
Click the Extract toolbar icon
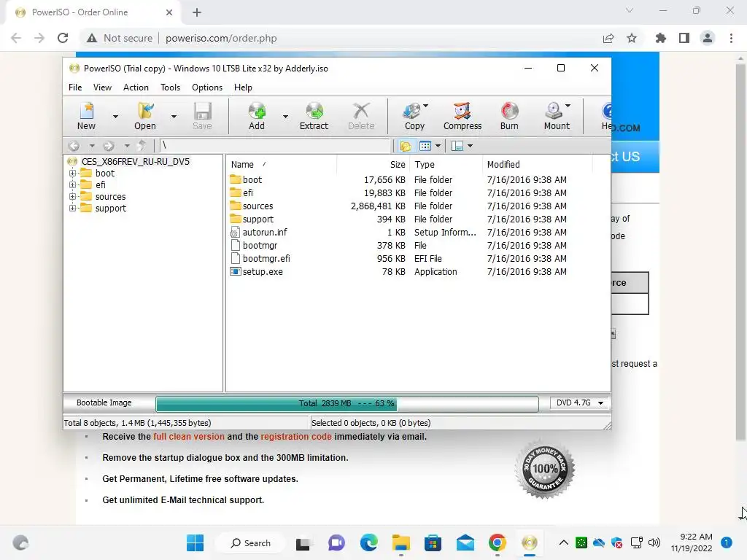tap(314, 116)
